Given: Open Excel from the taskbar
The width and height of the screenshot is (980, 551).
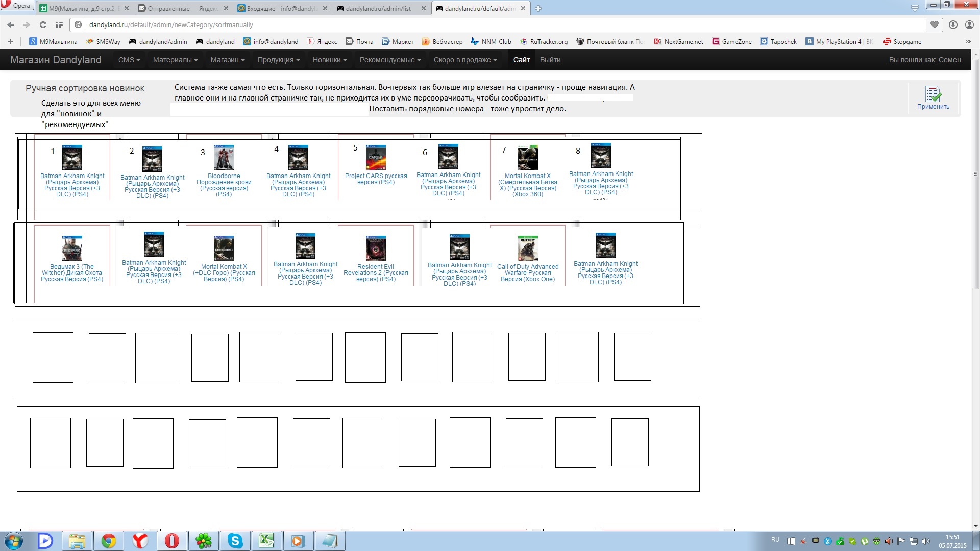Looking at the screenshot, I should pyautogui.click(x=266, y=541).
